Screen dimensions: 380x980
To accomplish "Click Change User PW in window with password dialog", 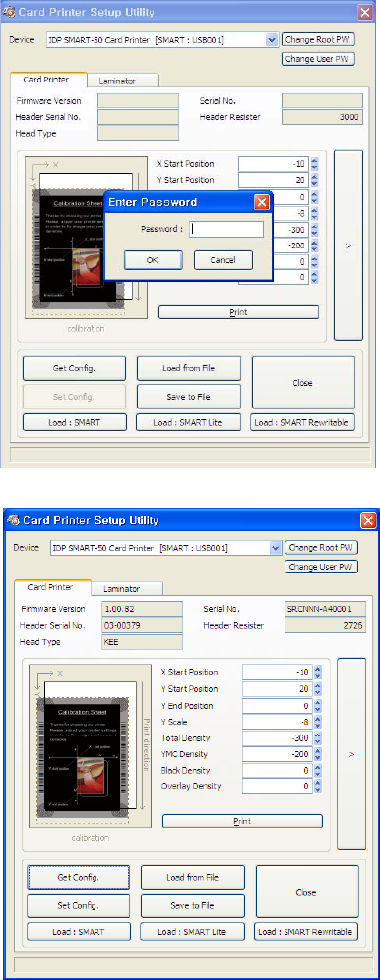I will click(x=318, y=59).
